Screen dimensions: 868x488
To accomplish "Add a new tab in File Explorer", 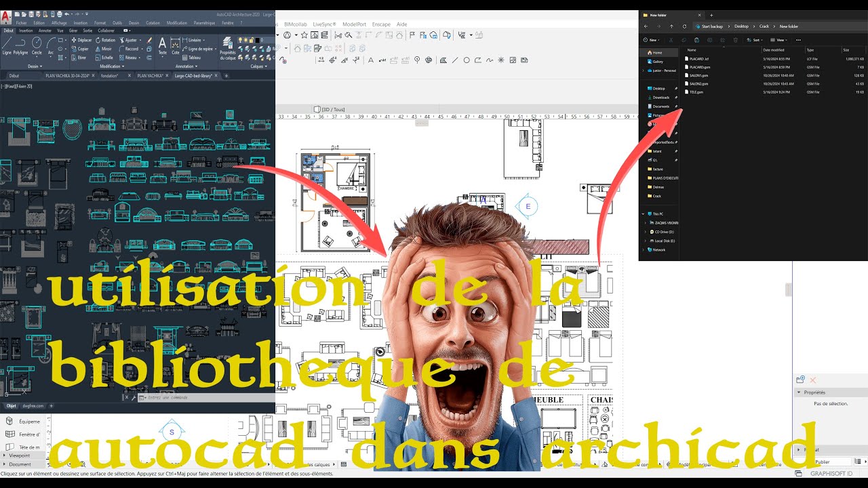I will click(711, 15).
